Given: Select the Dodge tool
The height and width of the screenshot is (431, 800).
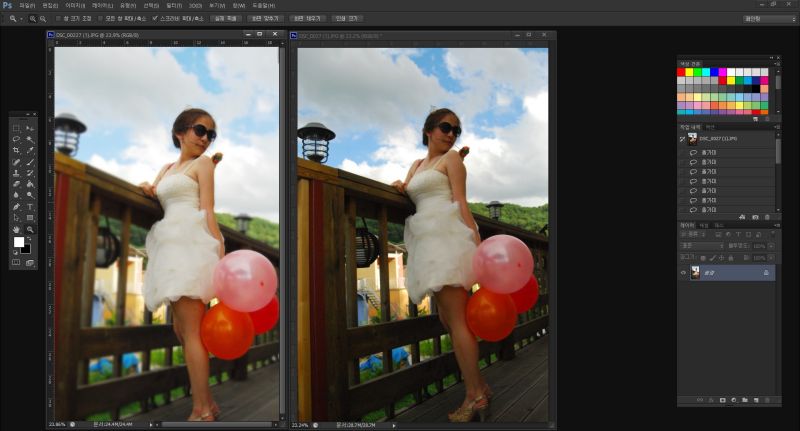Looking at the screenshot, I should click(30, 195).
